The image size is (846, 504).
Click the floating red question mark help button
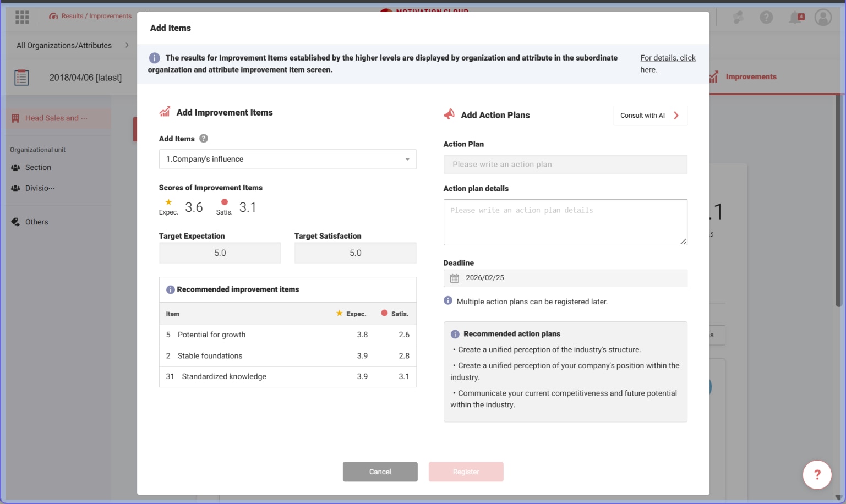(817, 474)
